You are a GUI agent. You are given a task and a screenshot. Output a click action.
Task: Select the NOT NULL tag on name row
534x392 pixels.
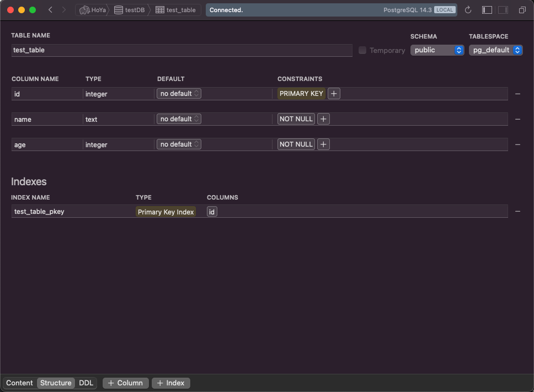click(296, 119)
